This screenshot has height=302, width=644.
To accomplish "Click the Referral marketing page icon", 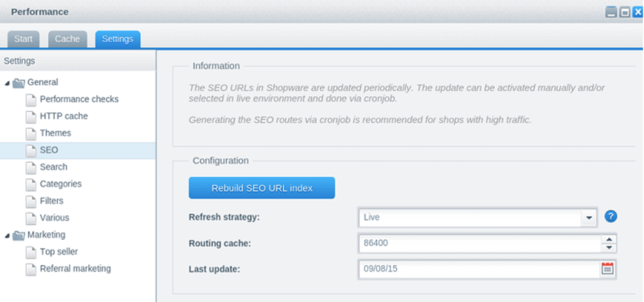I will click(x=31, y=269).
